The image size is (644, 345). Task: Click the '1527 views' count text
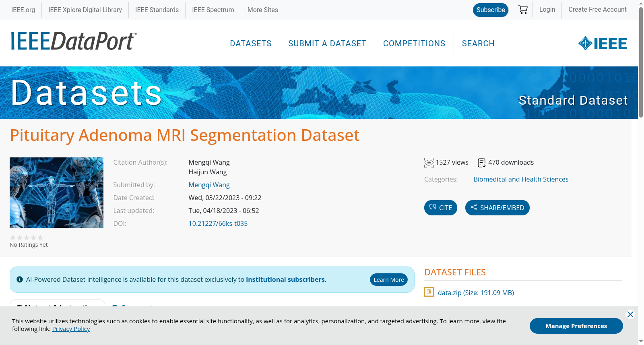click(x=452, y=162)
